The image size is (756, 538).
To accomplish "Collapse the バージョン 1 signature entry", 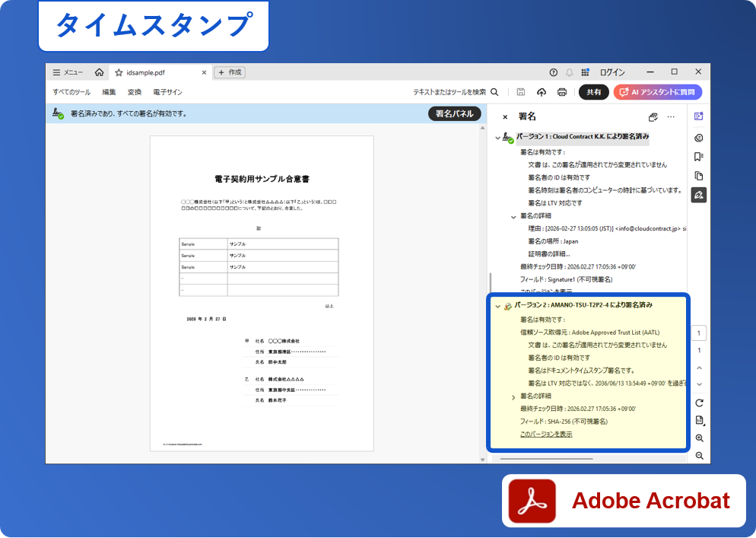I will (x=498, y=138).
